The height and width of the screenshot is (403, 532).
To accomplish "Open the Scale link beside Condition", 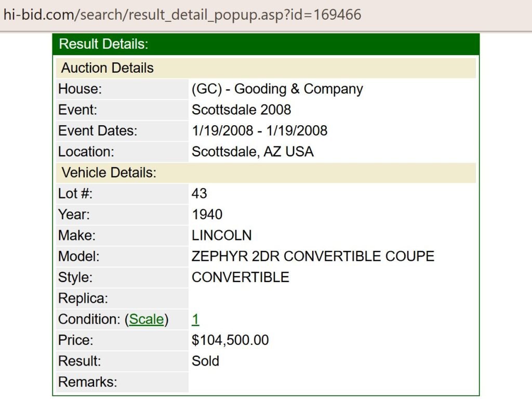I will (x=146, y=319).
